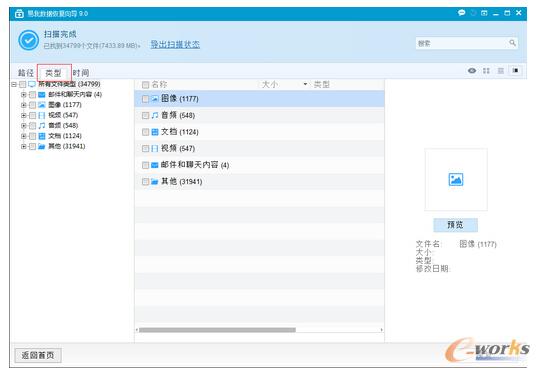Switch to thumbnail grid view icon
The width and height of the screenshot is (540, 372).
486,71
